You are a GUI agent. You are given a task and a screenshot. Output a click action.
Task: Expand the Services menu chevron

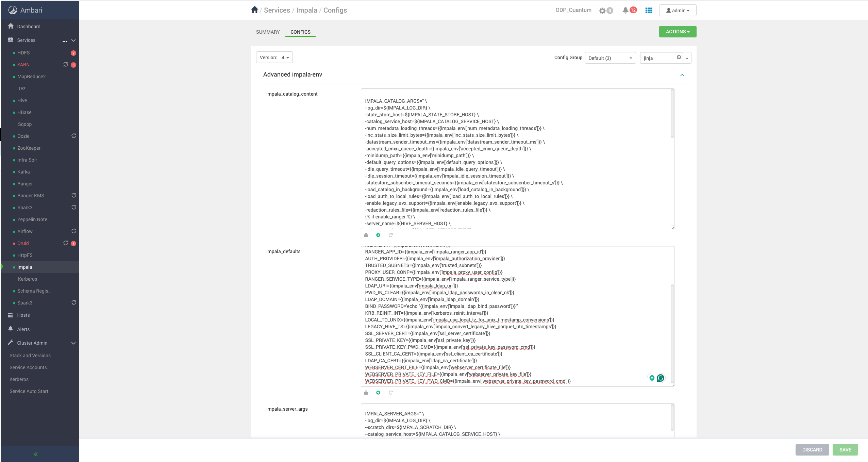click(73, 40)
